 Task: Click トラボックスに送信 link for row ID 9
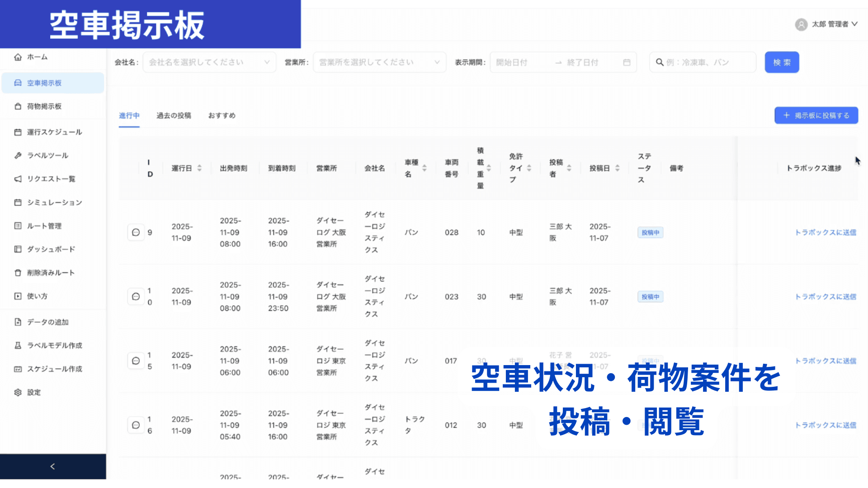point(826,232)
